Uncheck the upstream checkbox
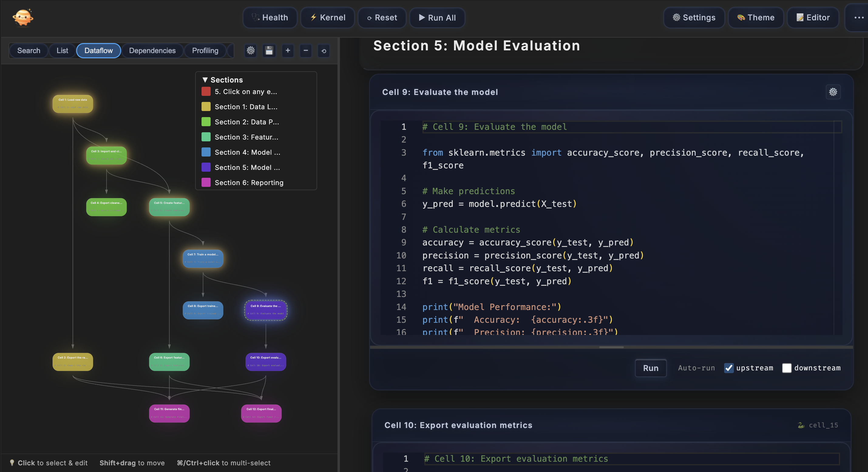 click(729, 368)
